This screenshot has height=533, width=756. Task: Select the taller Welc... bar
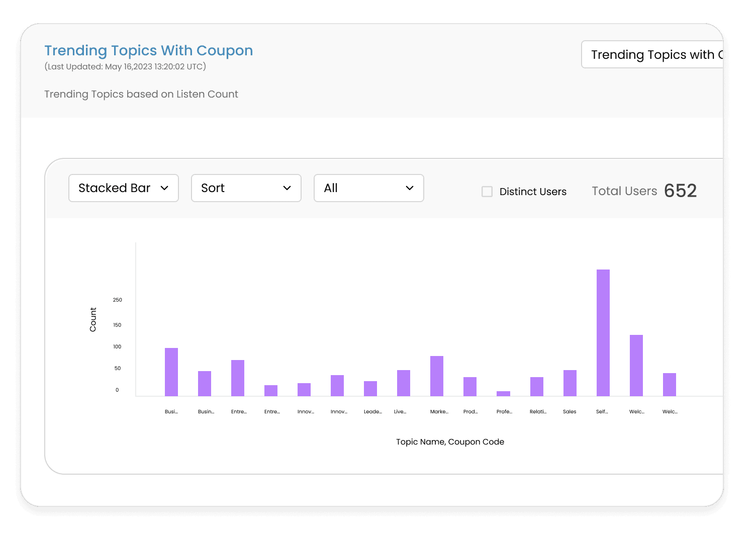click(636, 366)
